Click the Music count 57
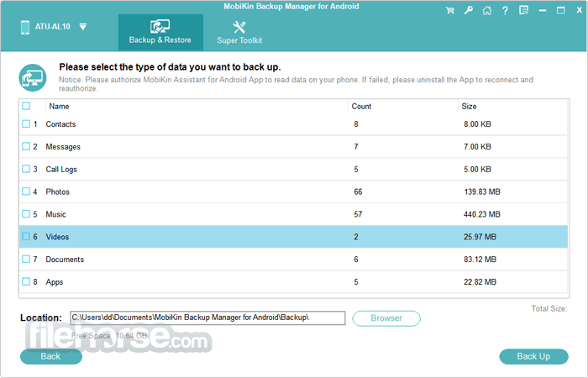 point(358,214)
